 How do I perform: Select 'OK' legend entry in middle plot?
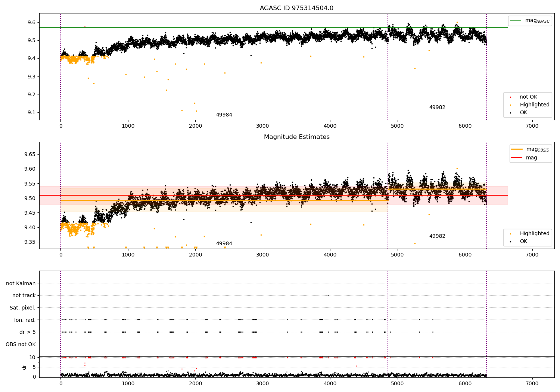pyautogui.click(x=523, y=242)
